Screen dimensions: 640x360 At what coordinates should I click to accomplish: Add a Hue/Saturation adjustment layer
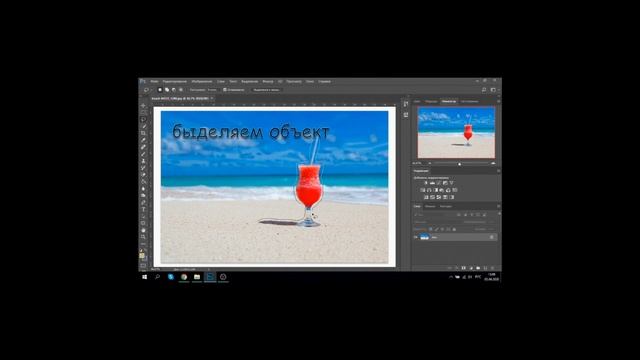(422, 190)
